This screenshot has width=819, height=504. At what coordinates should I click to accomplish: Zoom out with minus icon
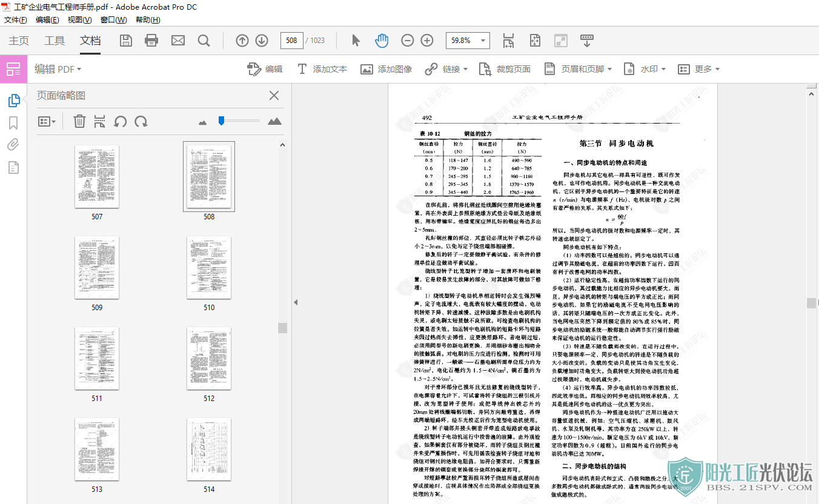tap(408, 41)
